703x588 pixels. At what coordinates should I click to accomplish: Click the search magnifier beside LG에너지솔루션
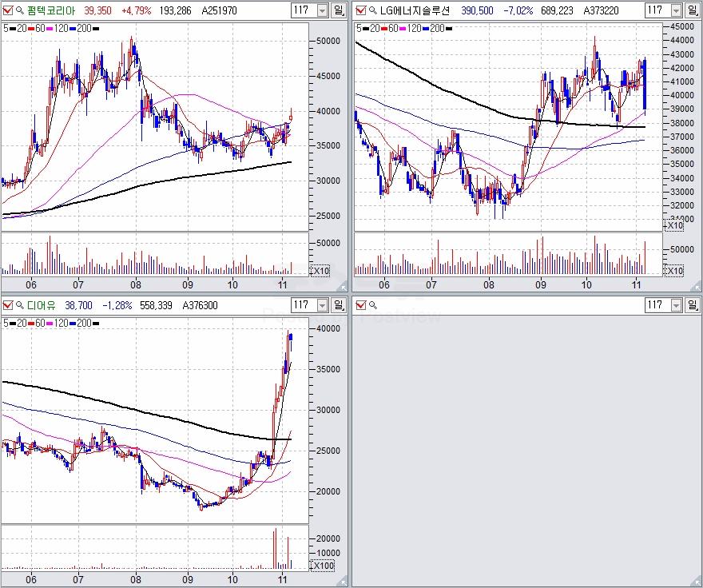pyautogui.click(x=371, y=10)
